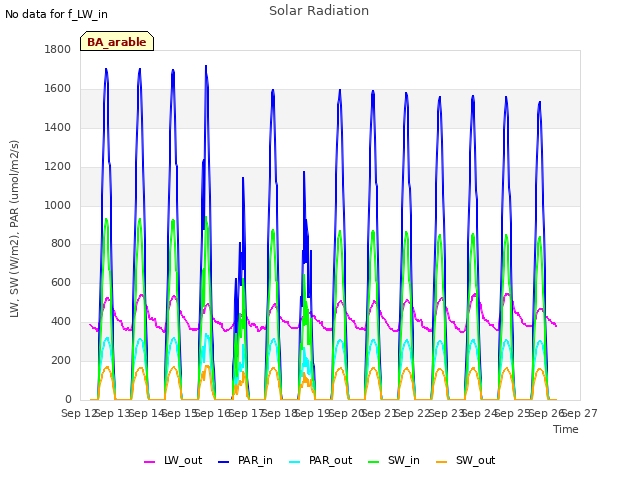Image resolution: width=640 pixels, height=480 pixels.
Task: Click the Time x-axis title
Action: tap(566, 429)
